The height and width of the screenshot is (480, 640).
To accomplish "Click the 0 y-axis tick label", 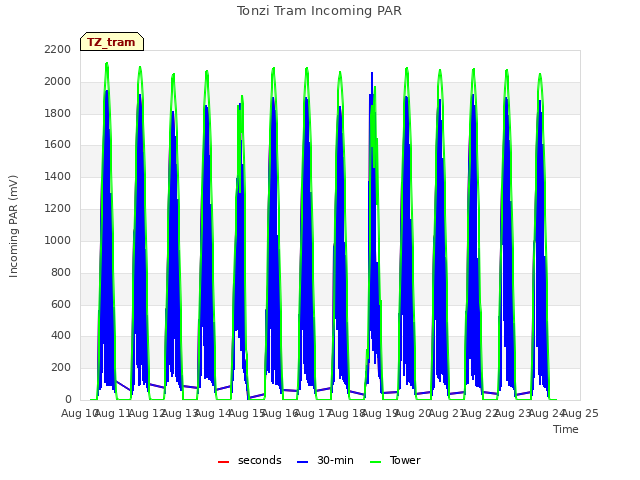I will pos(68,399).
